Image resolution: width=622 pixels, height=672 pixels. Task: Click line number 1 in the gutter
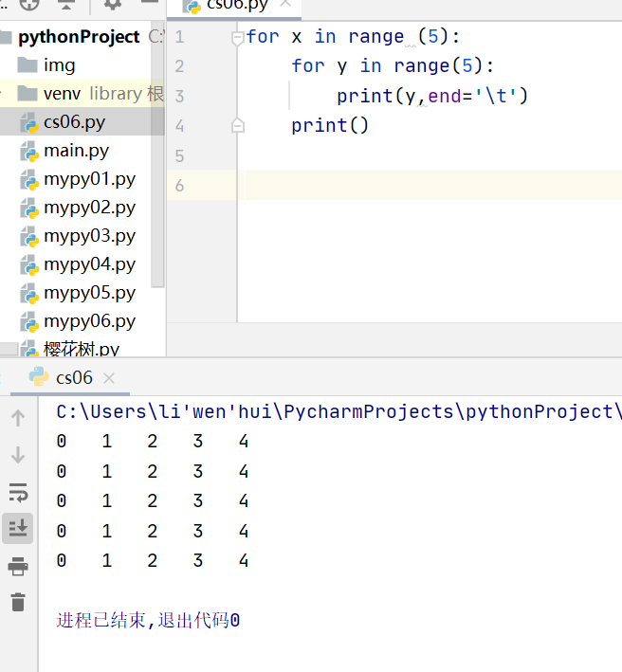(x=179, y=37)
